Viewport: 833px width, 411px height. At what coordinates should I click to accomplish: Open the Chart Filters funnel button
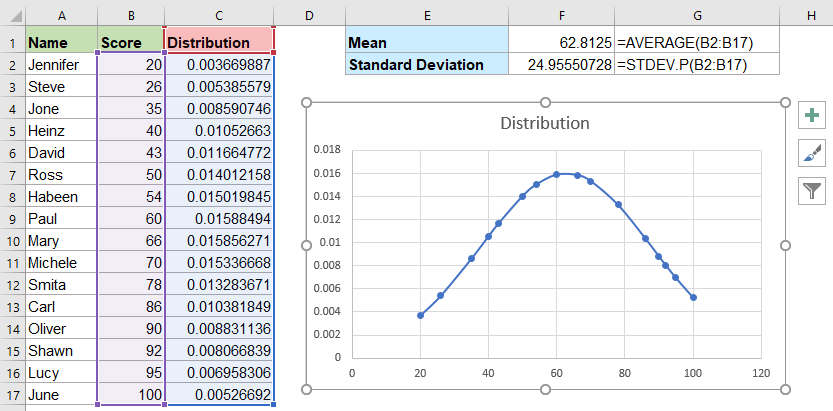coord(811,190)
